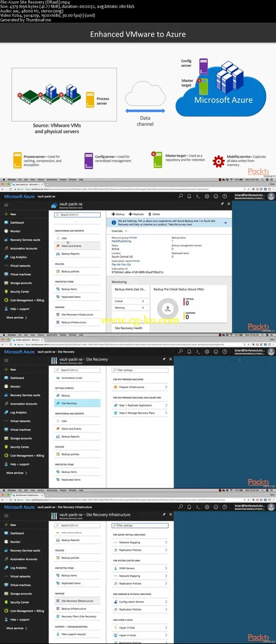Click PacktPublishing resource group link
This screenshot has height=644, width=276.
click(x=121, y=241)
